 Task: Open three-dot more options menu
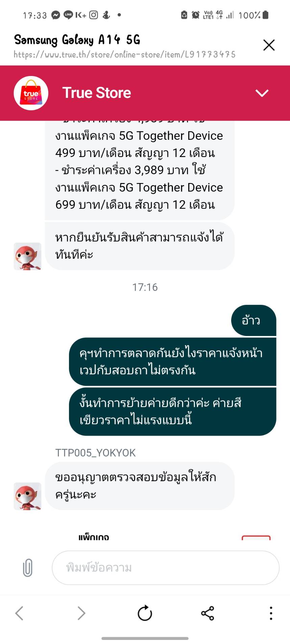(x=271, y=613)
